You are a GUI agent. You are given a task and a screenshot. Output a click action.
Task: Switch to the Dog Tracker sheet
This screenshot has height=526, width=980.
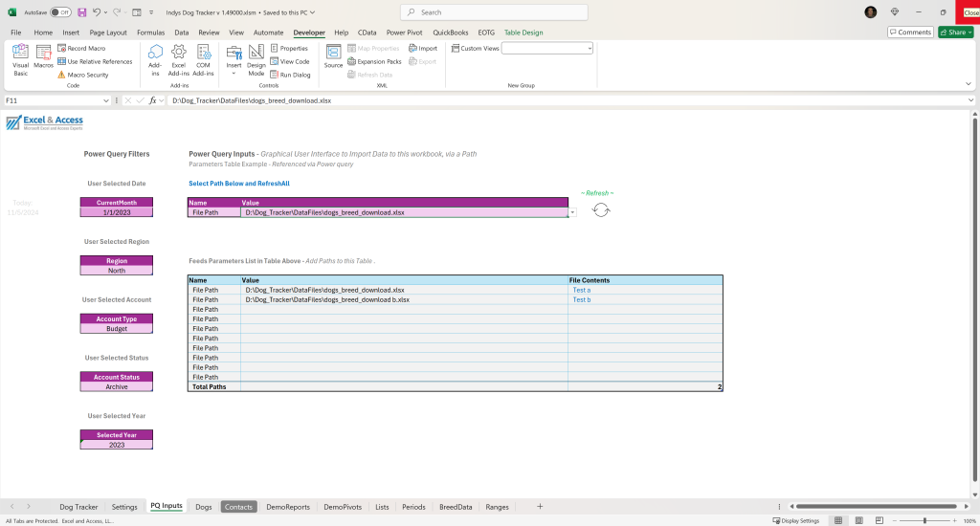(78, 507)
